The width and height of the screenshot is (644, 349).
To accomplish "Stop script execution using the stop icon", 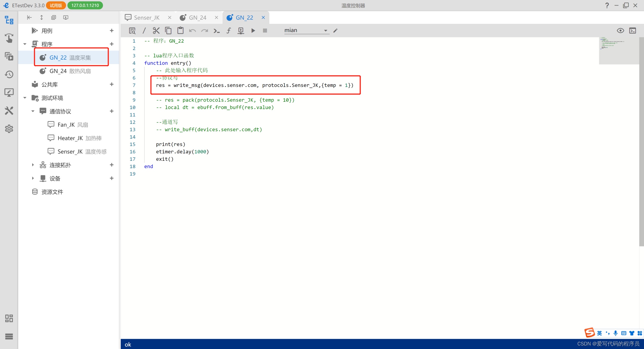I will (x=265, y=30).
